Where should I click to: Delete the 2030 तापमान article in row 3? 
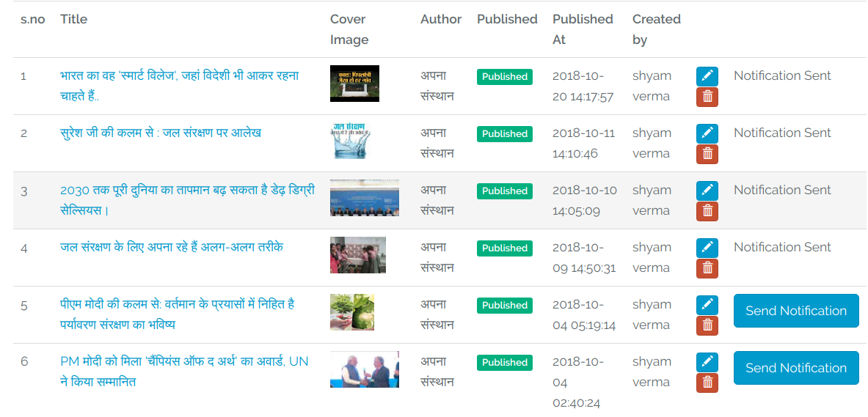(707, 211)
